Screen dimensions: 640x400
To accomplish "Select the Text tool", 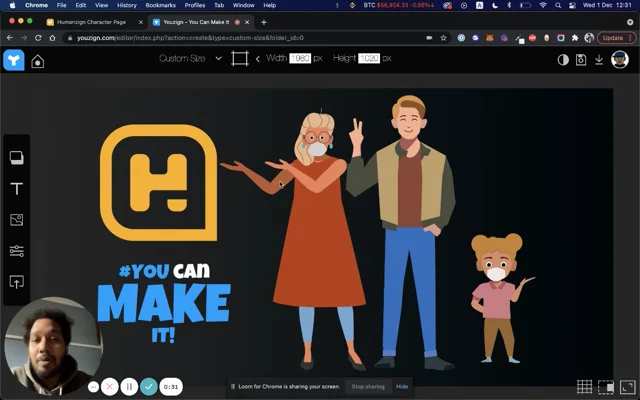I will pyautogui.click(x=17, y=189).
